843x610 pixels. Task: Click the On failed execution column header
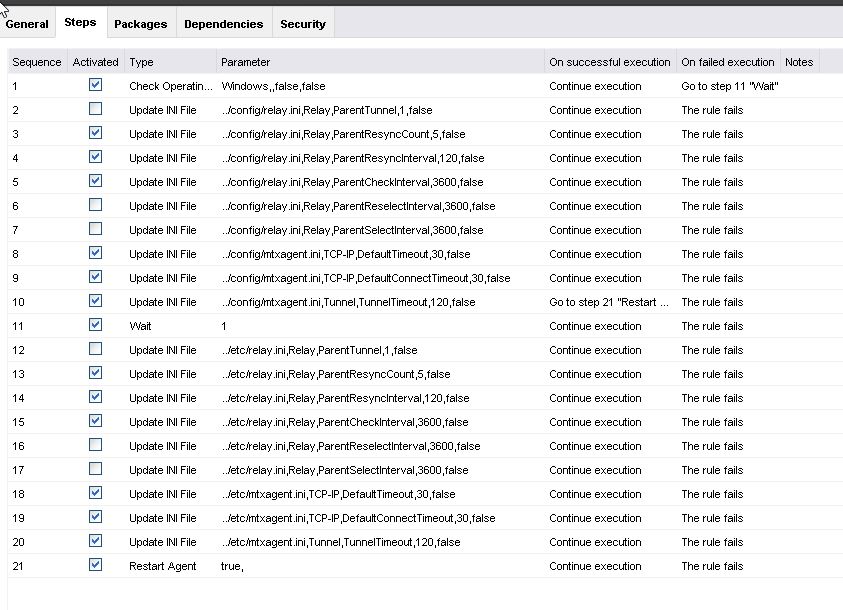click(728, 62)
